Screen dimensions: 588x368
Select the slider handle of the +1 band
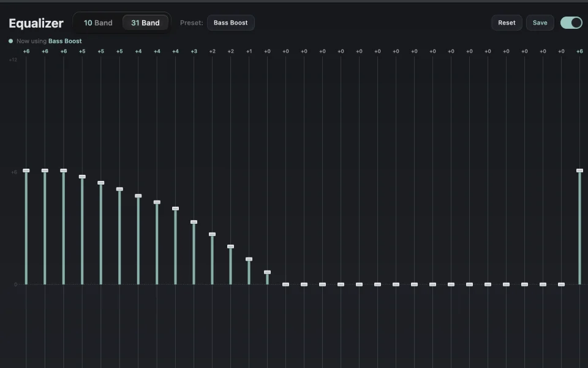[249, 259]
